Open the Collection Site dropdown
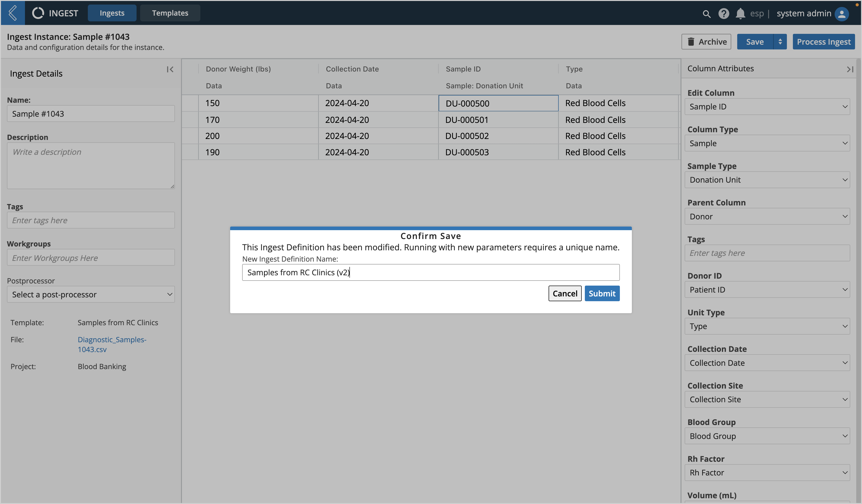 767,399
